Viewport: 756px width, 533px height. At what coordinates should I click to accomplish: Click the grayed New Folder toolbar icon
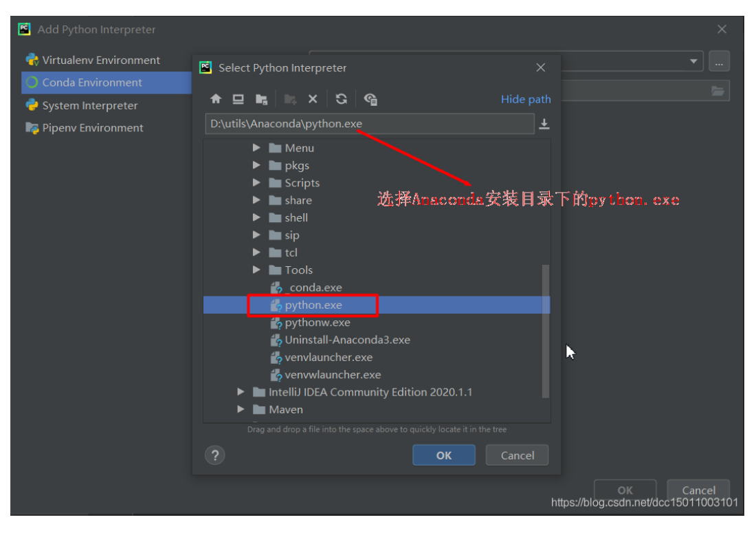coord(290,99)
